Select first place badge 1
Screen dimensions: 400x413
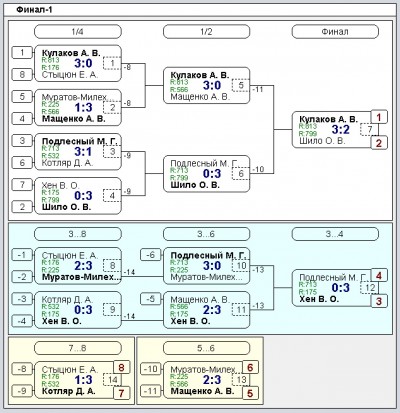pos(379,117)
